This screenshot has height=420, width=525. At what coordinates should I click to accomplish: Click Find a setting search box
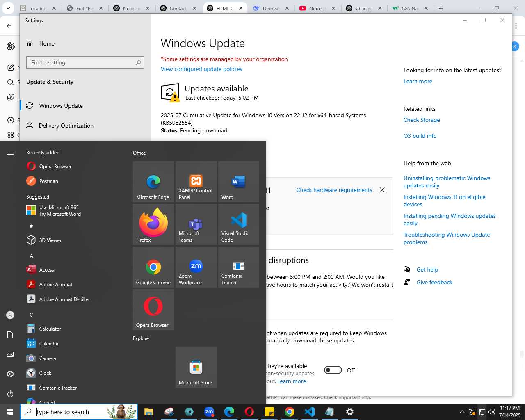(x=85, y=63)
